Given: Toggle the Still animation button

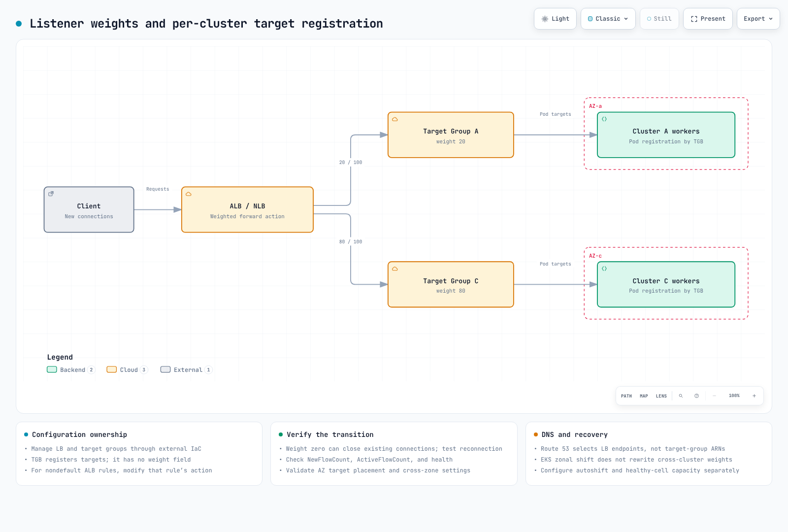Looking at the screenshot, I should click(659, 19).
